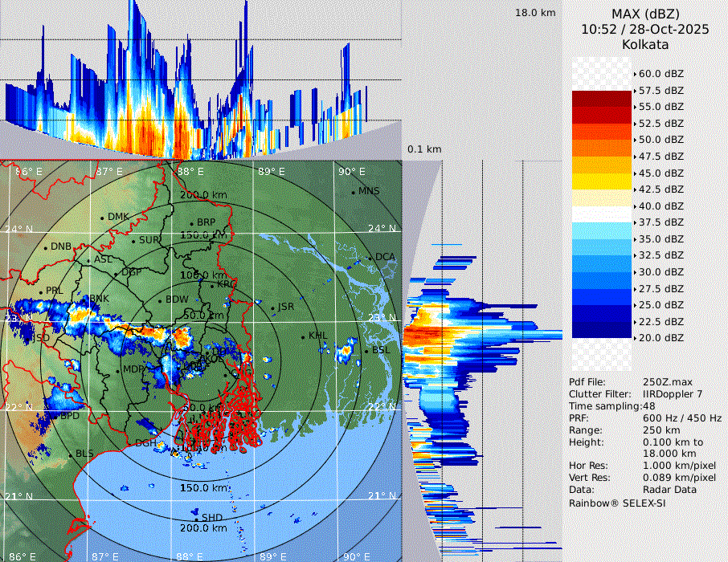
Task: Click the 18.0 km height label
Action: coord(535,13)
